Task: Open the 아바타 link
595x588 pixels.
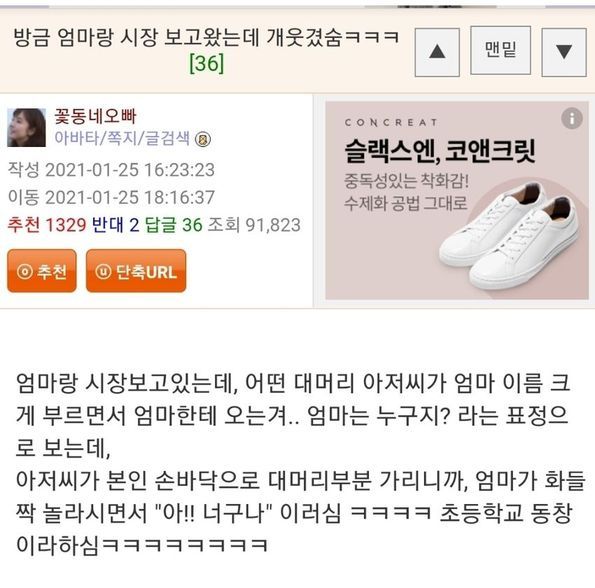Action: click(76, 138)
